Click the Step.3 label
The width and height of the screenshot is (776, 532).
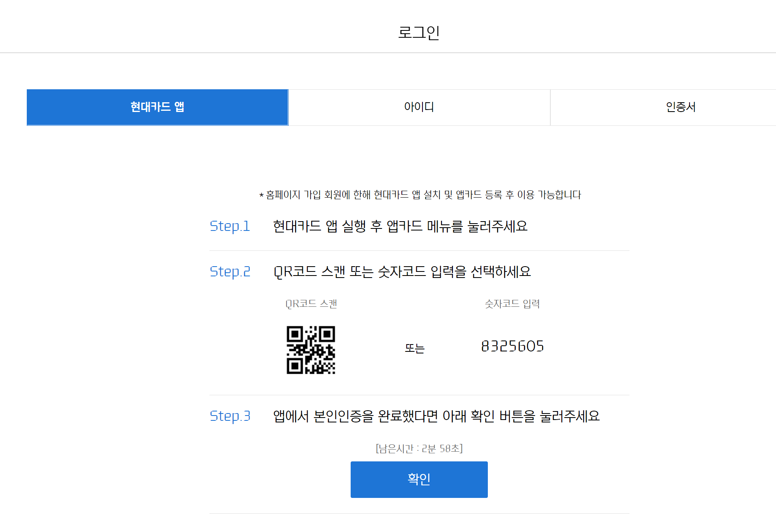coord(230,416)
